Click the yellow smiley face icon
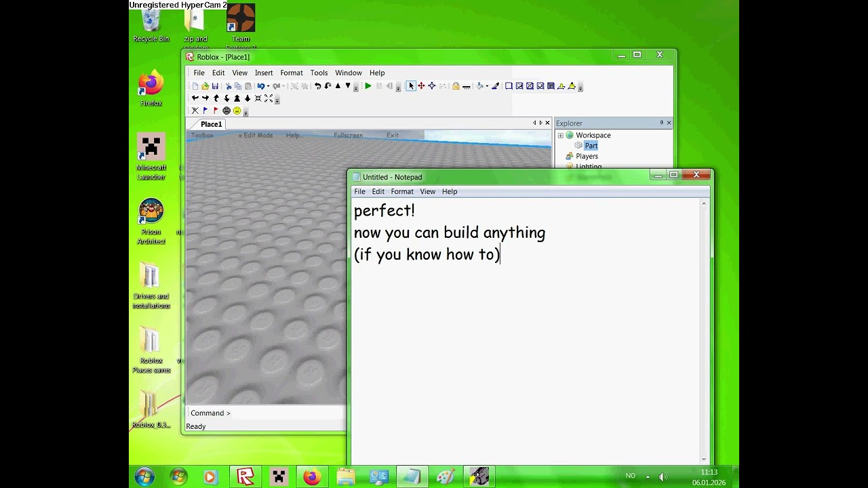The width and height of the screenshot is (868, 488). (237, 110)
